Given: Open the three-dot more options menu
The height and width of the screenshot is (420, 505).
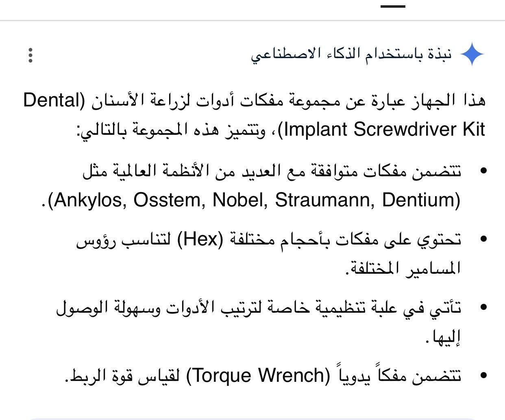Looking at the screenshot, I should (30, 55).
